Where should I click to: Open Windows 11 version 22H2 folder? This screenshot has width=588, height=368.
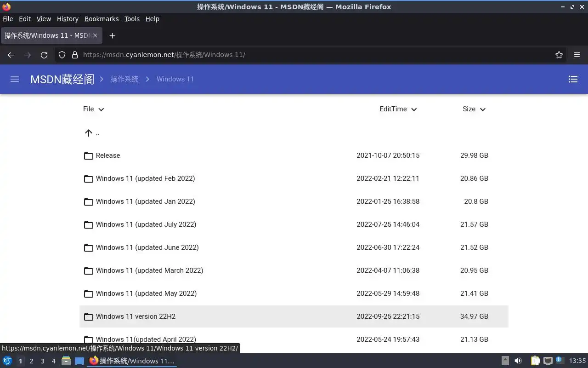[x=136, y=316]
